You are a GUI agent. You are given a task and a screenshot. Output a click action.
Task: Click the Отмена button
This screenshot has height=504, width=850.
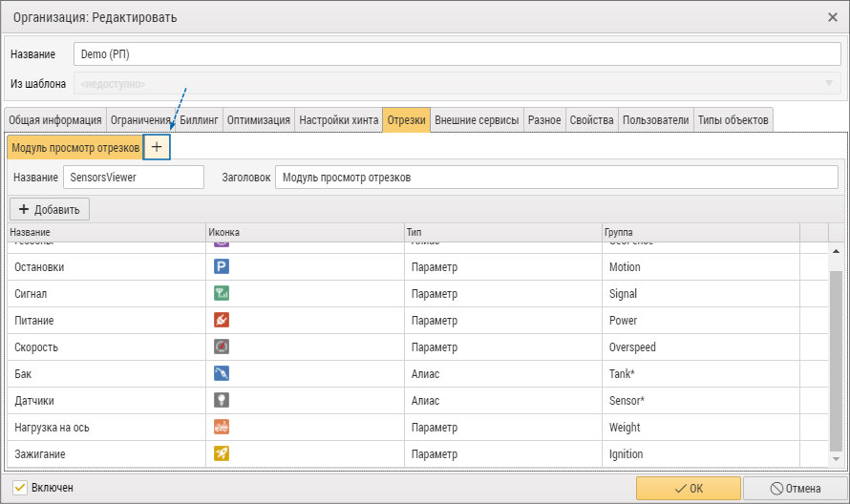[x=796, y=489]
